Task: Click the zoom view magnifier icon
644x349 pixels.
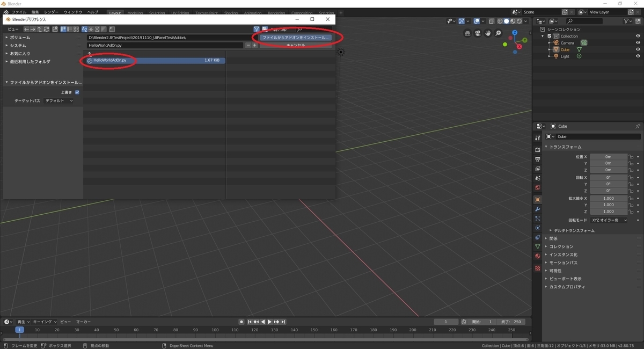Action: [498, 33]
